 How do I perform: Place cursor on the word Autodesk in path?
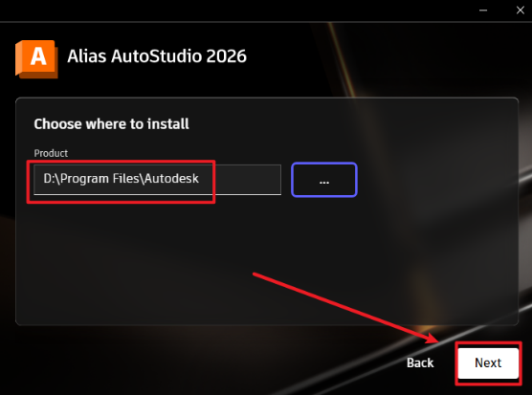(x=171, y=178)
